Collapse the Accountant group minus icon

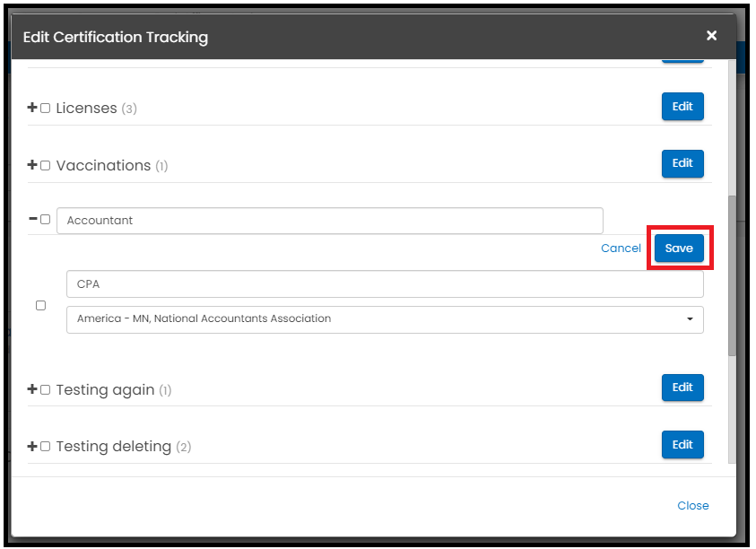pyautogui.click(x=33, y=219)
